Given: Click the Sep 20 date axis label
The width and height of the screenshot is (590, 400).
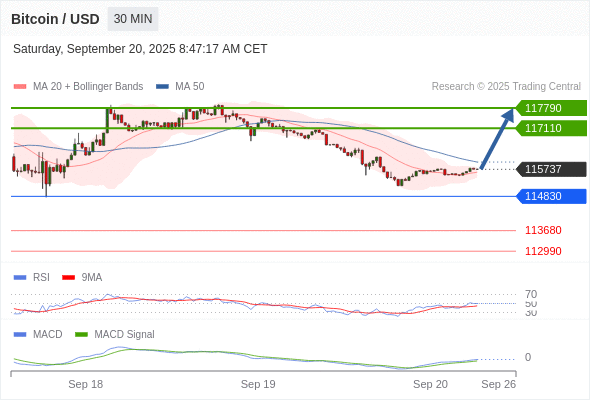Looking at the screenshot, I should [x=430, y=384].
